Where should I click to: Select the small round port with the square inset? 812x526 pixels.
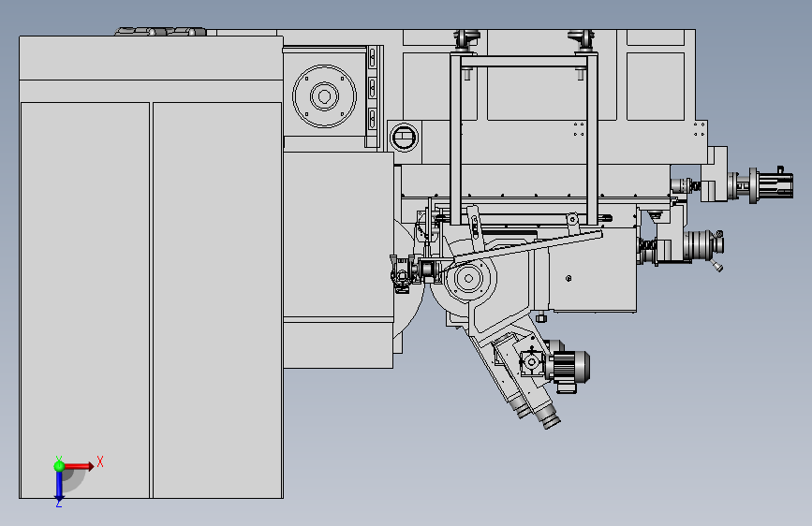click(404, 138)
